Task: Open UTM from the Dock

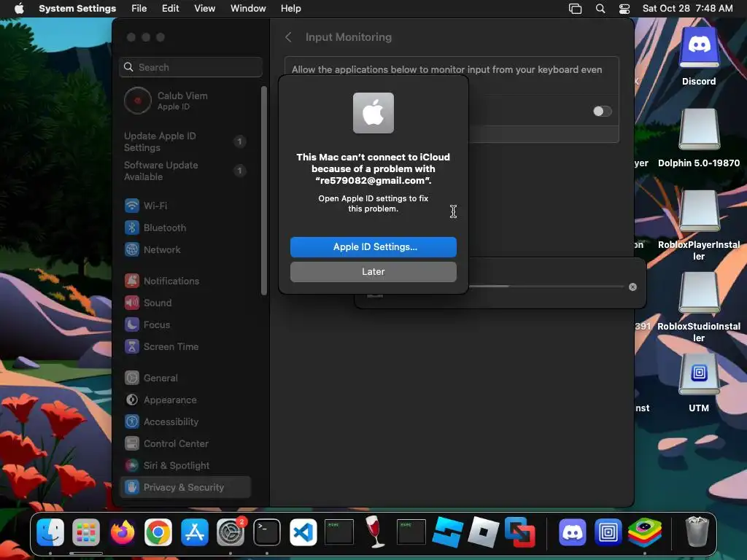Action: (608, 532)
